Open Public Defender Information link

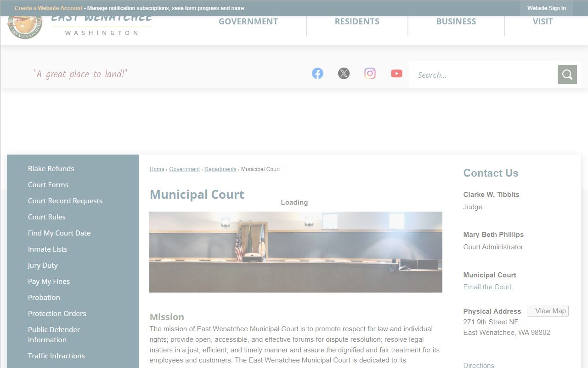(54, 335)
